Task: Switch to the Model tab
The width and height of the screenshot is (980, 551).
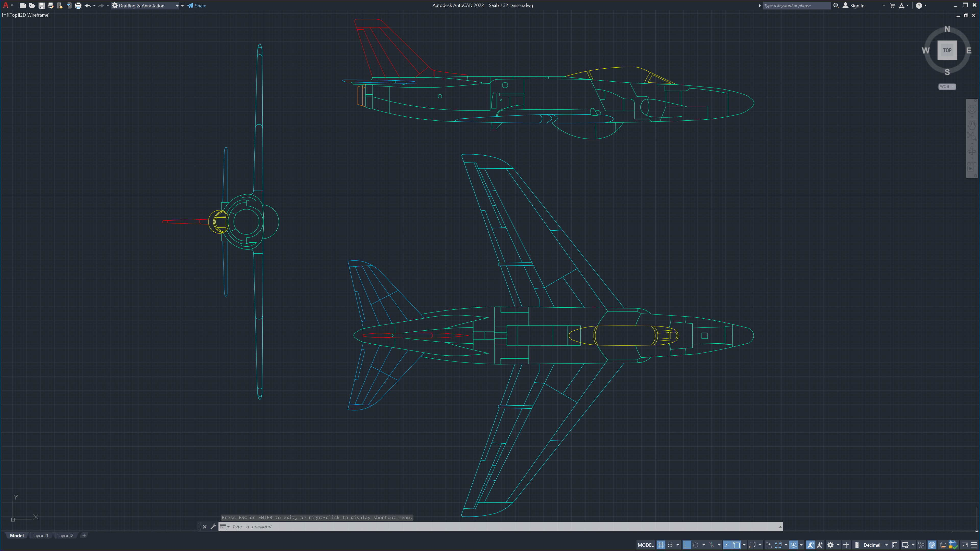Action: pyautogui.click(x=17, y=535)
